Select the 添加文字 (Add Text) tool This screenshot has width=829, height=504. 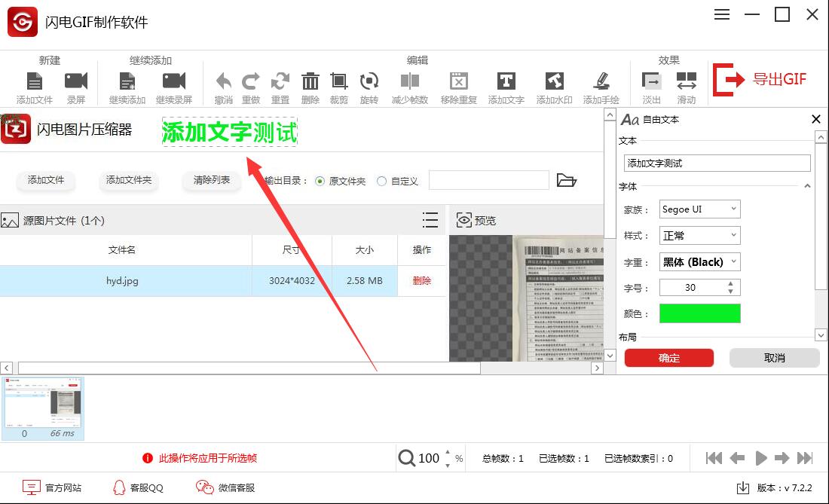tap(505, 83)
